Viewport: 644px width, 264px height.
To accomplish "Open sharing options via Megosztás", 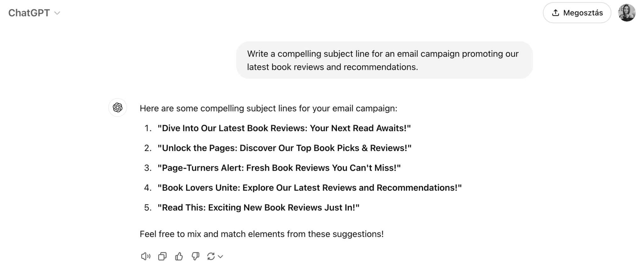I will (x=577, y=13).
